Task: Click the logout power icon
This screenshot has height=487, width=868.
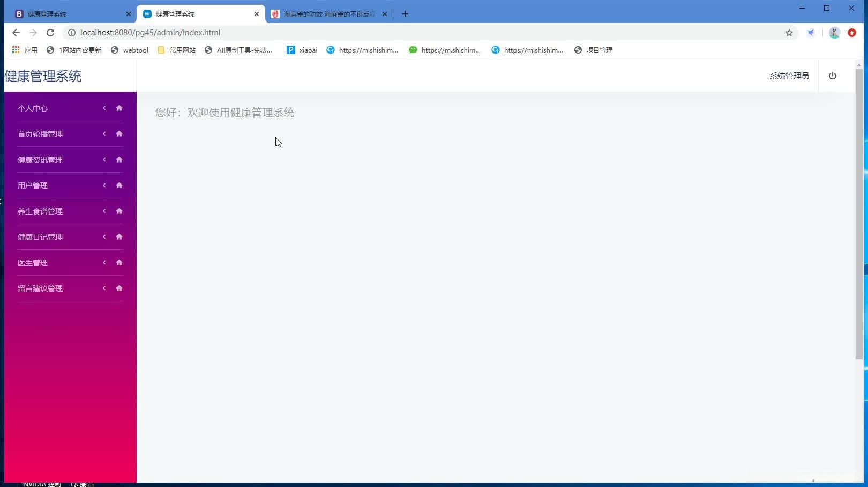Action: click(x=832, y=76)
